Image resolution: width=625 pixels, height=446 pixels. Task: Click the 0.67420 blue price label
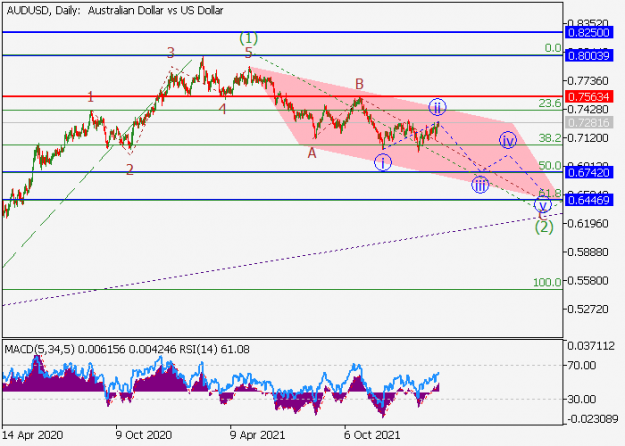click(x=589, y=173)
